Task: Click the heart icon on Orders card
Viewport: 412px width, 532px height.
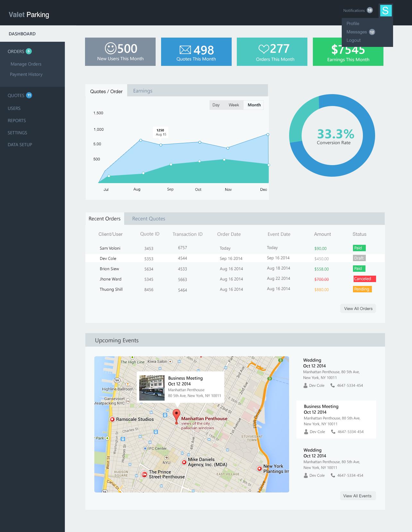Action: [x=263, y=49]
